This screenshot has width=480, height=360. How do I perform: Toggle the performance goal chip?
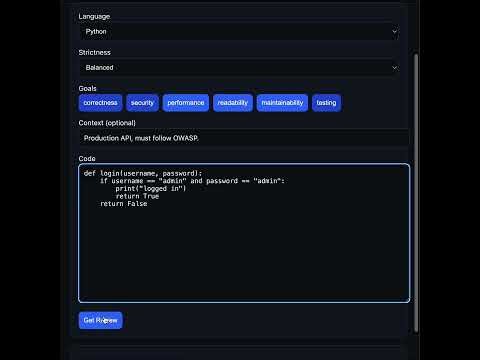[x=186, y=103]
